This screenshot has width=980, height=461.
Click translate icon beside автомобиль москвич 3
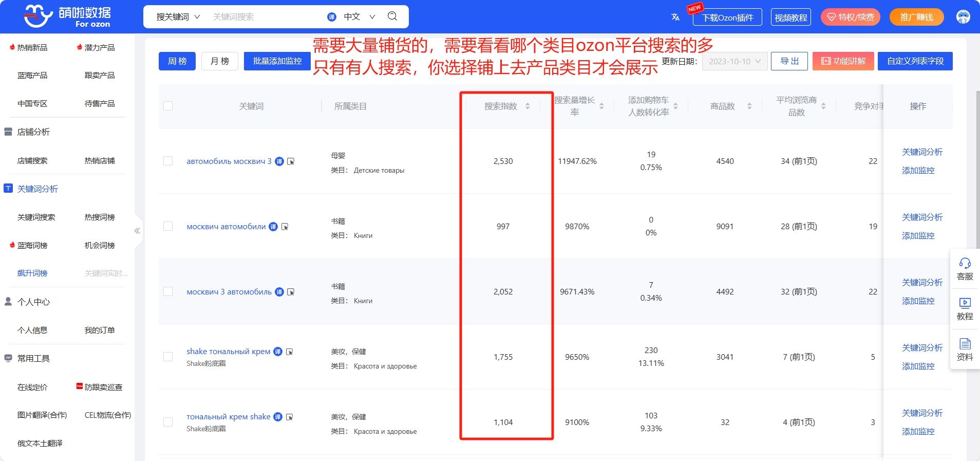pyautogui.click(x=279, y=161)
